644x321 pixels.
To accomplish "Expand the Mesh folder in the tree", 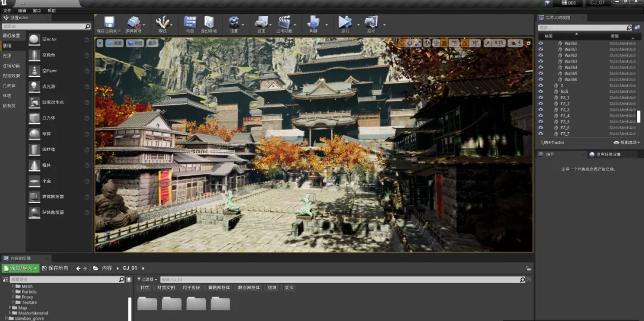I will 13,286.
